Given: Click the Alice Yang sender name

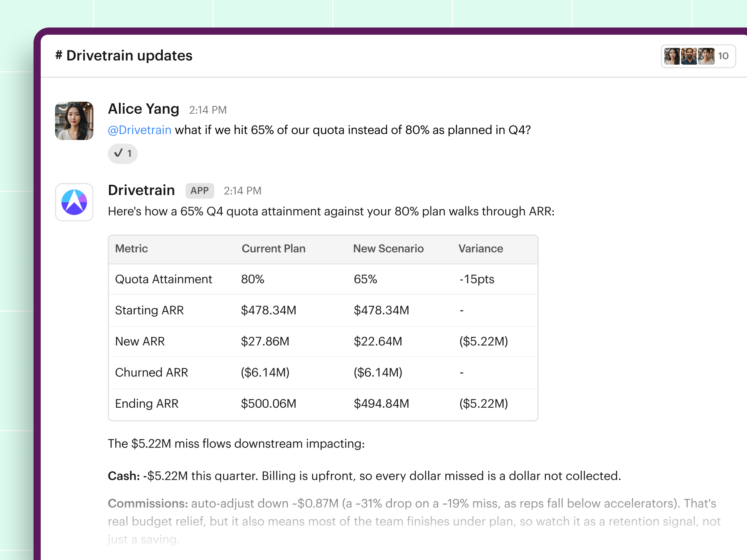Looking at the screenshot, I should pyautogui.click(x=144, y=109).
